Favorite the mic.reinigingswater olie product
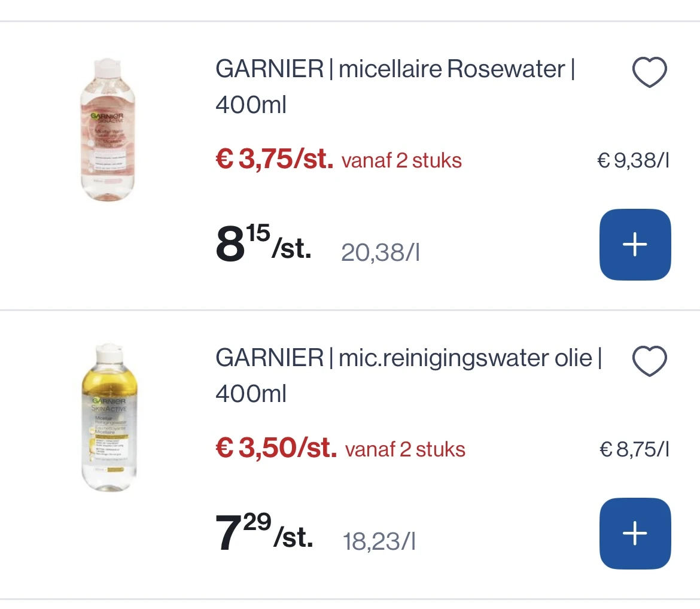Screen dimensions: 700x609 tap(649, 362)
